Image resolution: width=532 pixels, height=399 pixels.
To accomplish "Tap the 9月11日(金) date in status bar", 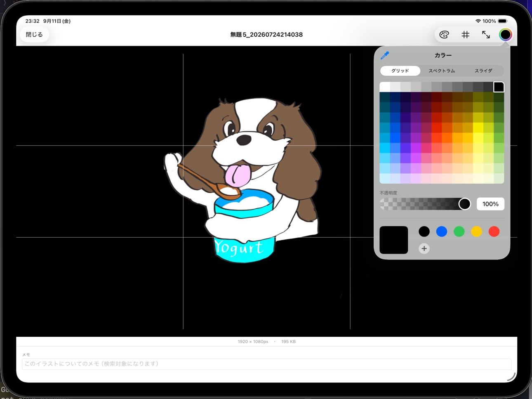I will pos(57,21).
